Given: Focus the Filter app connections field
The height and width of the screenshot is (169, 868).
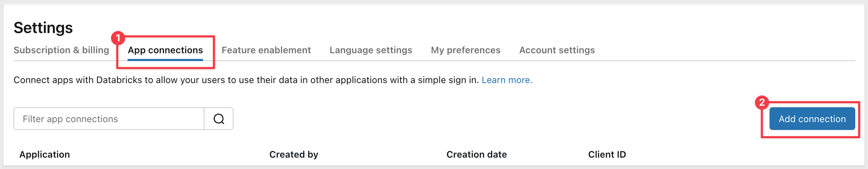Looking at the screenshot, I should [109, 119].
